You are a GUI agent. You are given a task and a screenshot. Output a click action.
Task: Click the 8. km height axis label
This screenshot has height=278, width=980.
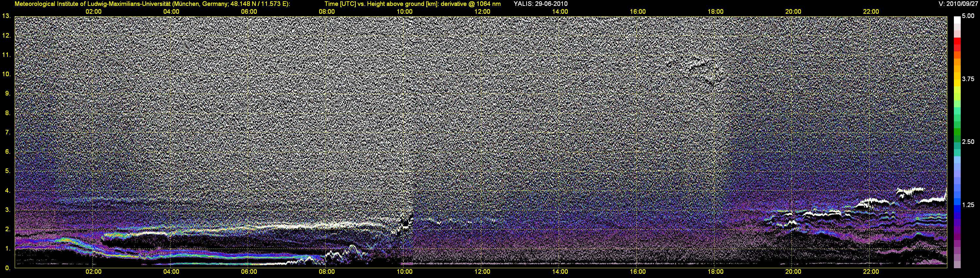tap(8, 113)
